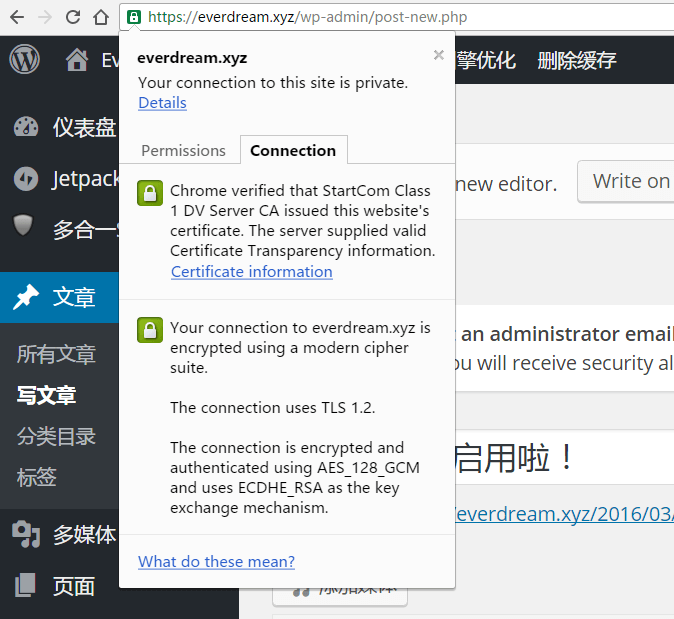Click the media camera-music icon
This screenshot has height=619, width=674.
pyautogui.click(x=26, y=534)
